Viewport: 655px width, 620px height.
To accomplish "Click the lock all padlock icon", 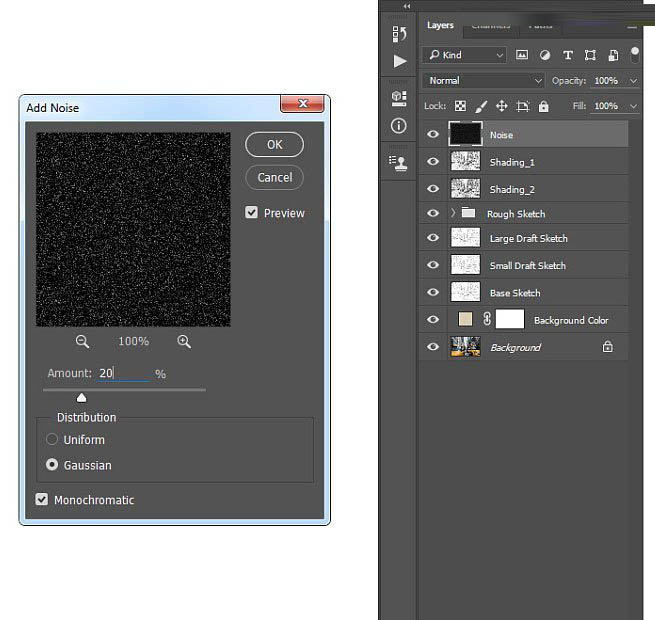I will (543, 106).
